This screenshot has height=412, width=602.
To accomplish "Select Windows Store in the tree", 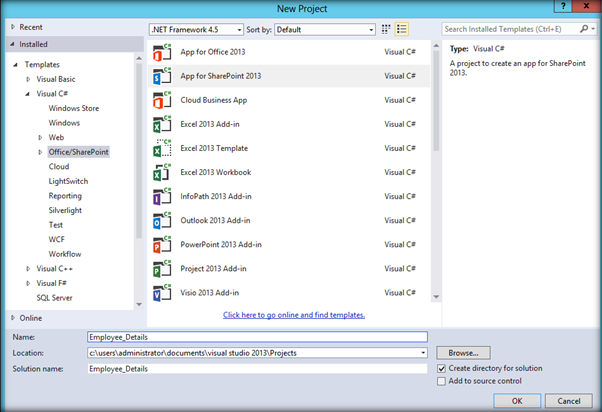I will [x=74, y=108].
